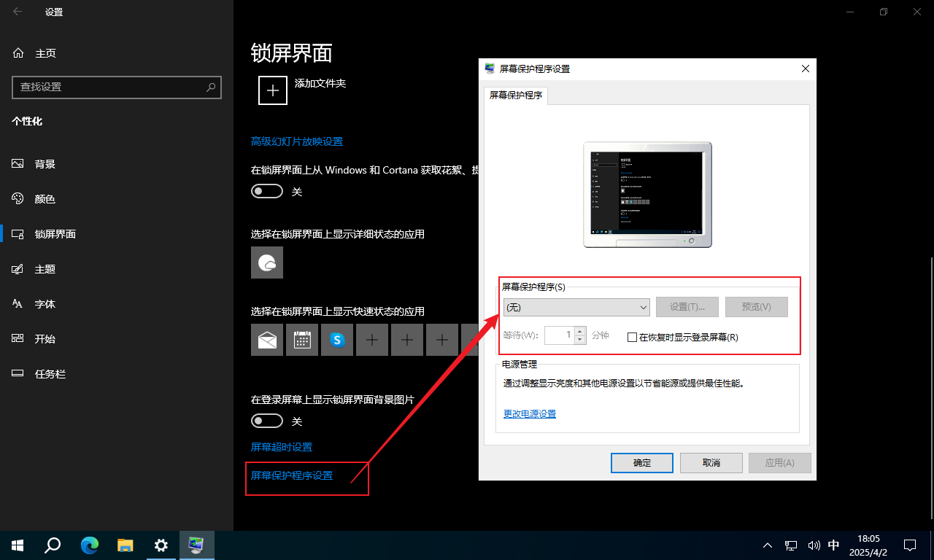Open the Home icon in Settings sidebar

pos(18,53)
